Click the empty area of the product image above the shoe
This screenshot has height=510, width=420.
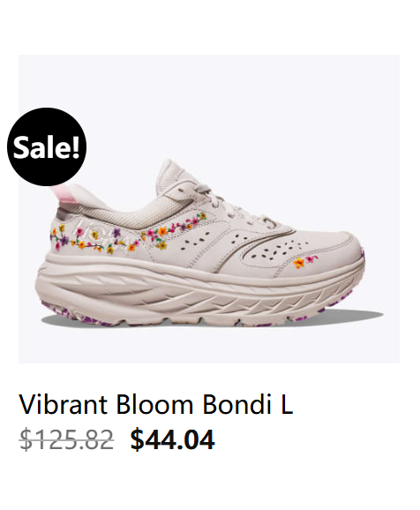tap(209, 104)
